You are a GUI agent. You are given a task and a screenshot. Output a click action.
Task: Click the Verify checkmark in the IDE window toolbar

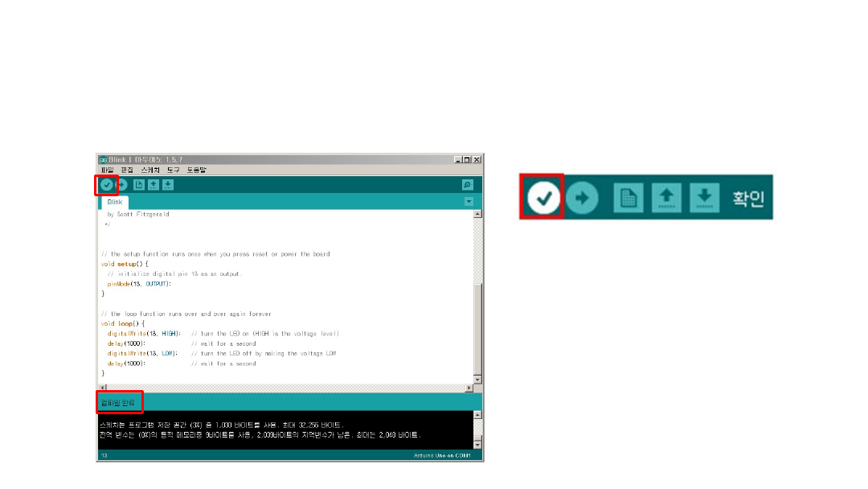(106, 185)
